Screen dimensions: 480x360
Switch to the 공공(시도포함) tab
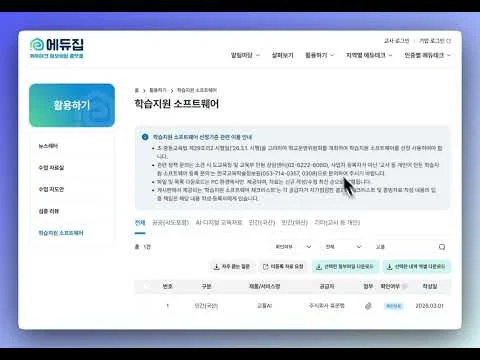click(170, 223)
